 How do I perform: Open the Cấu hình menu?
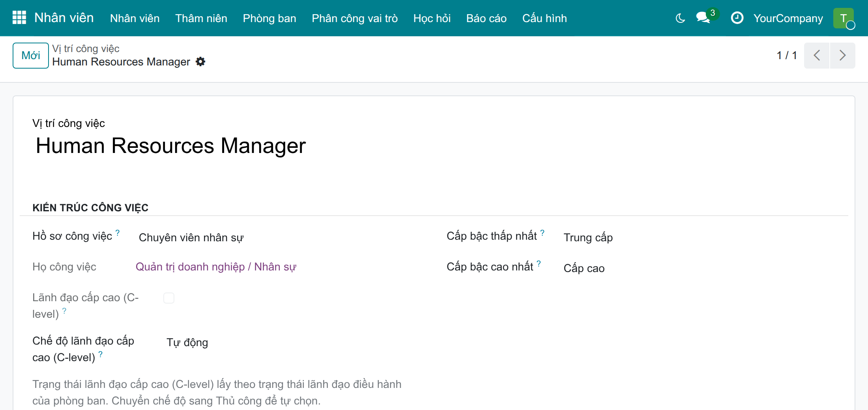[x=544, y=18]
